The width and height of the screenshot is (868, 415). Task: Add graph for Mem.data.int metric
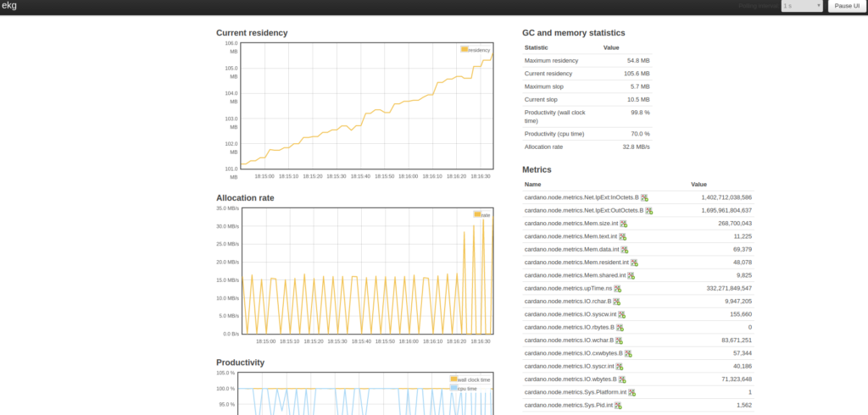pos(625,250)
